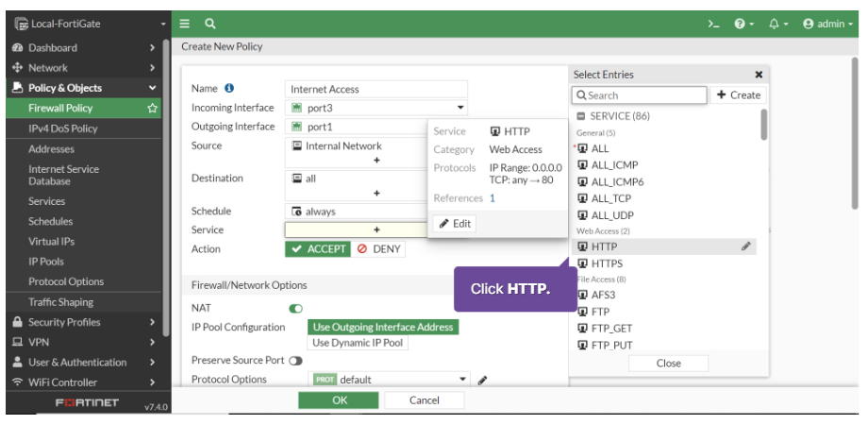The image size is (868, 425).
Task: Click the Close button in Select Entries
Action: click(x=668, y=363)
